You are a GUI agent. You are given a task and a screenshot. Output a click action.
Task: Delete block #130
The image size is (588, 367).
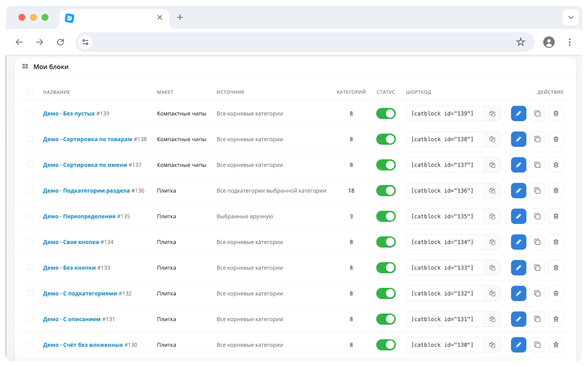point(556,345)
